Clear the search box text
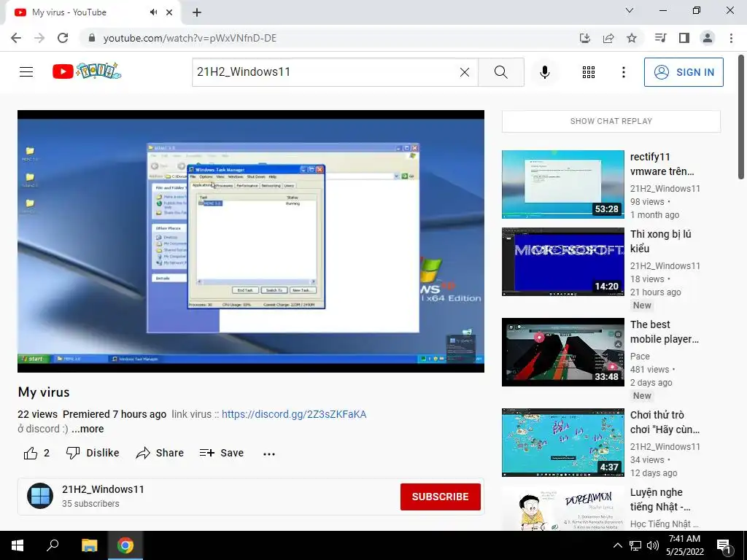The image size is (747, 560). [x=465, y=72]
